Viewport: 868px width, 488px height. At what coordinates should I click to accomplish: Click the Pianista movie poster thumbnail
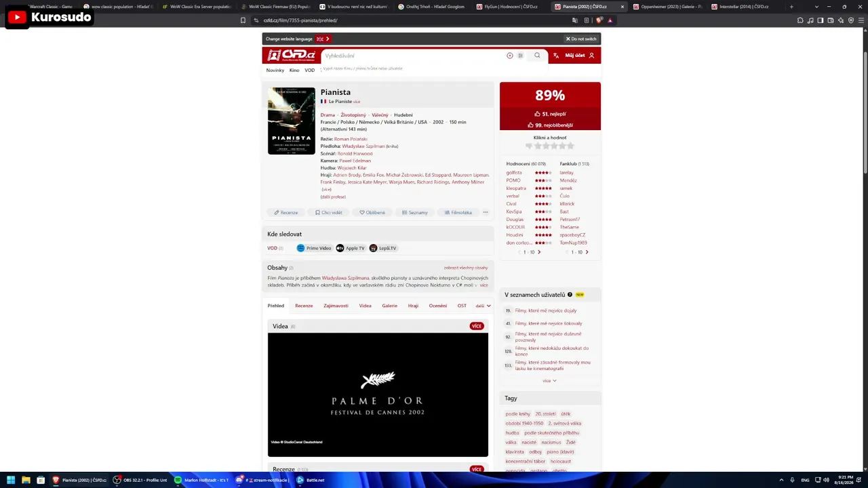292,121
